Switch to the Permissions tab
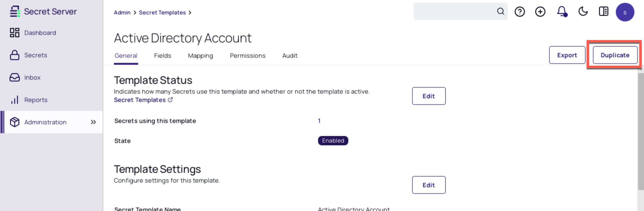Image resolution: width=644 pixels, height=211 pixels. coord(247,55)
